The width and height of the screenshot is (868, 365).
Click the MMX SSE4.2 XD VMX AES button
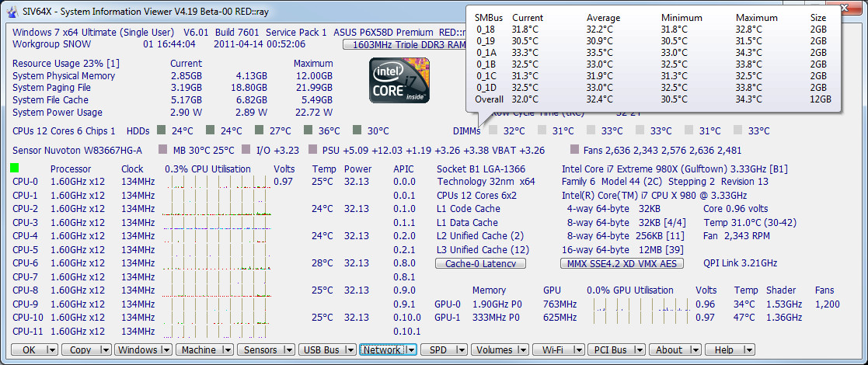click(x=622, y=264)
